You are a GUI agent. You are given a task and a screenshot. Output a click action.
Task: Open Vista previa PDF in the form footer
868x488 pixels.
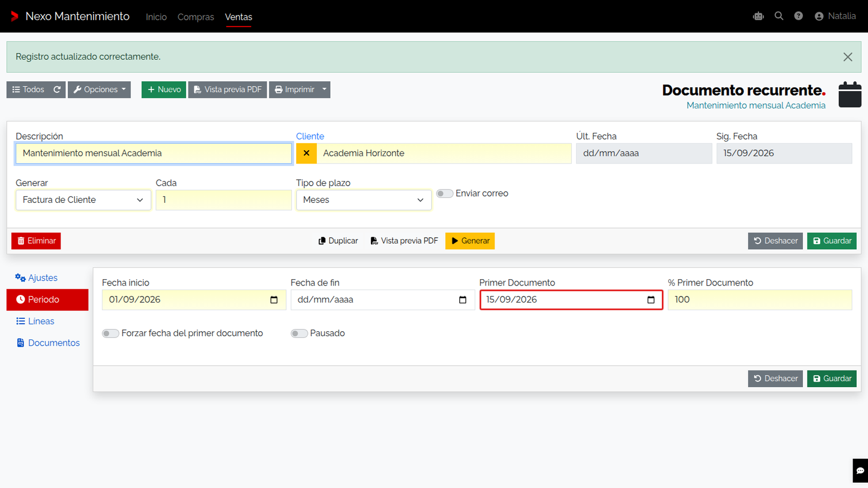404,241
